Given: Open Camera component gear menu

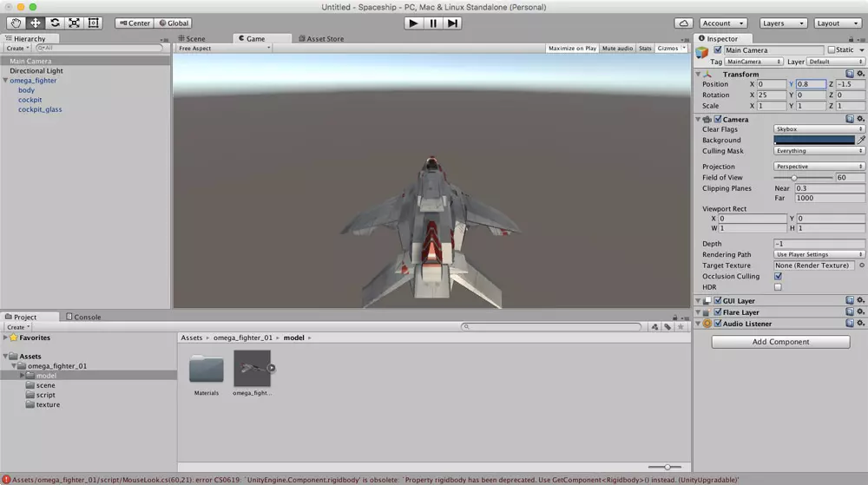Looking at the screenshot, I should (860, 119).
